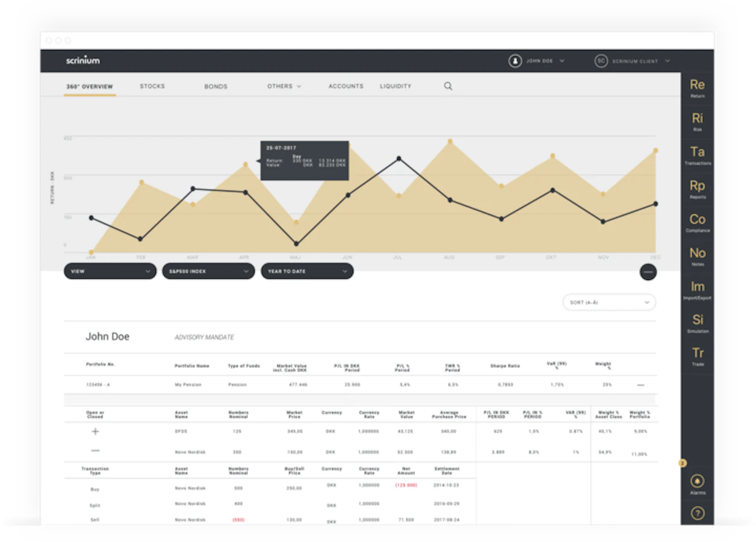Screen dimensions: 756x542
Task: Open the Return (Re) sidebar module
Action: click(x=697, y=89)
